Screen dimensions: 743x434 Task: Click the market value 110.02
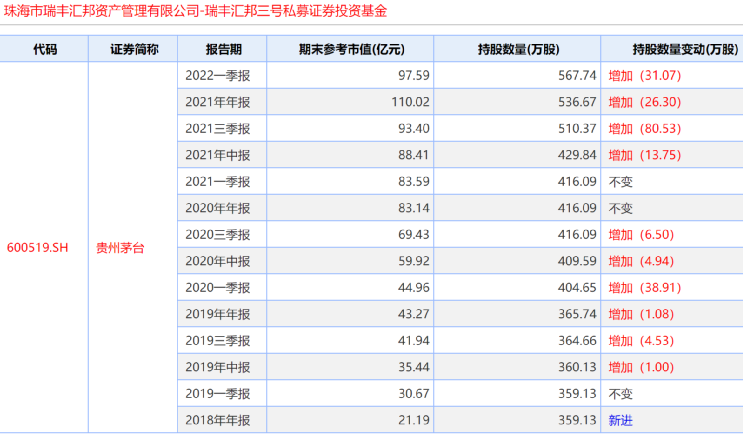[410, 102]
